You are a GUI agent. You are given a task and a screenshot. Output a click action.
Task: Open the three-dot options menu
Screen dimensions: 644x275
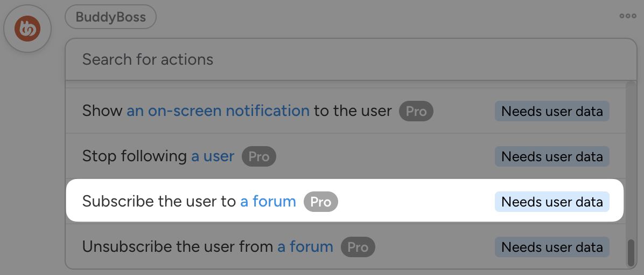tap(628, 16)
